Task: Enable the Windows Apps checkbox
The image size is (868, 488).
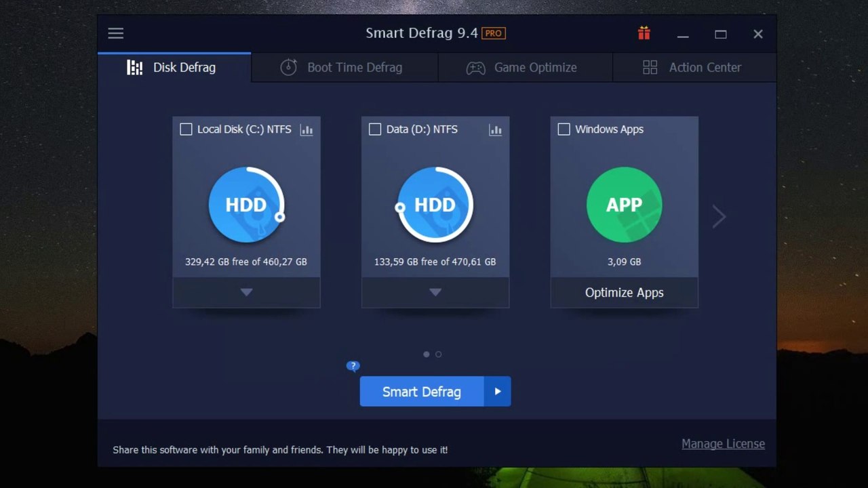Action: click(x=564, y=129)
